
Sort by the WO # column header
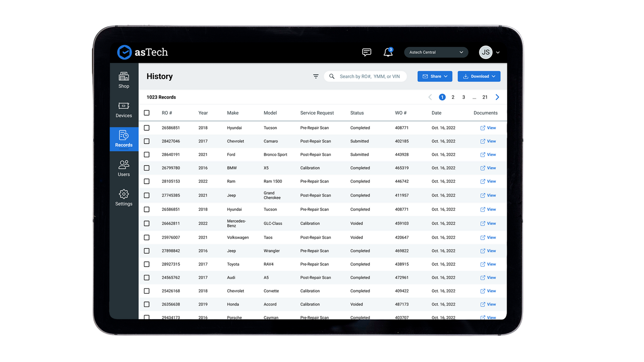[401, 113]
